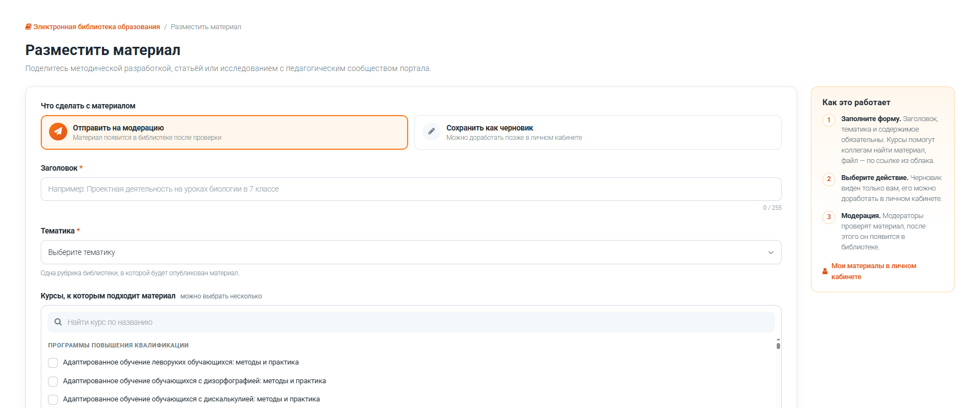This screenshot has height=408, width=980.
Task: Click the chevron of the Тематика select
Action: point(771,253)
